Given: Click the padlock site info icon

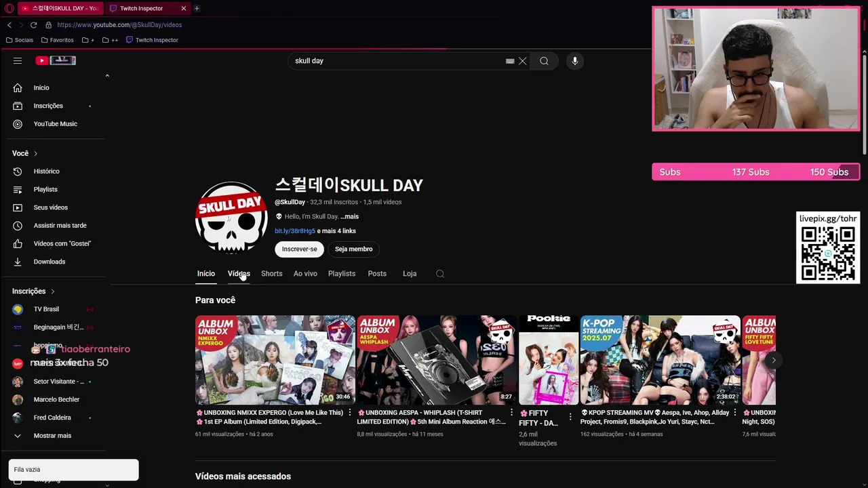Looking at the screenshot, I should tap(48, 25).
